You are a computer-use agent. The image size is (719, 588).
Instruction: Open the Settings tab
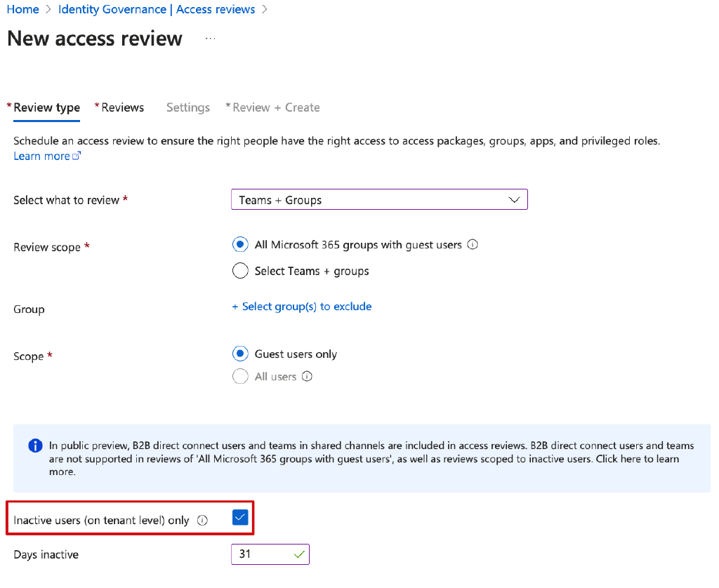click(x=187, y=107)
